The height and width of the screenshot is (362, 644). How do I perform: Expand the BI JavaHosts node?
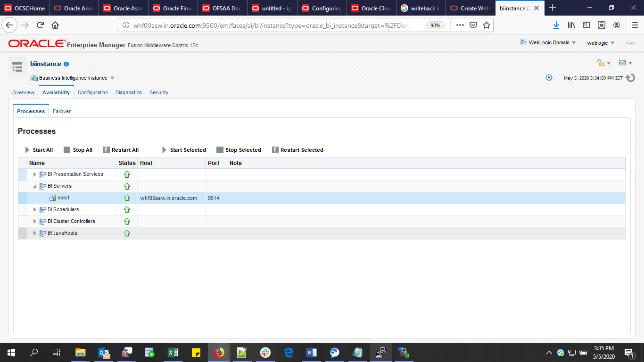(x=34, y=233)
